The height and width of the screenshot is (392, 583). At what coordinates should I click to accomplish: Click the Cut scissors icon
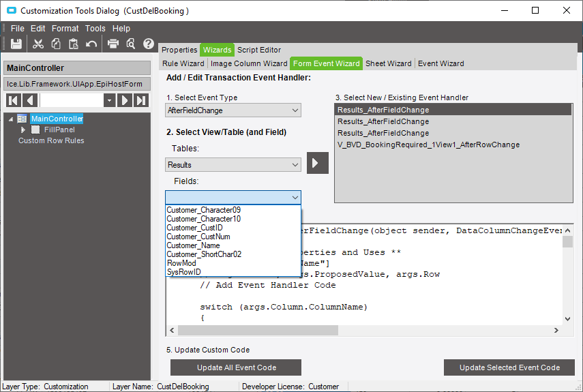coord(38,44)
